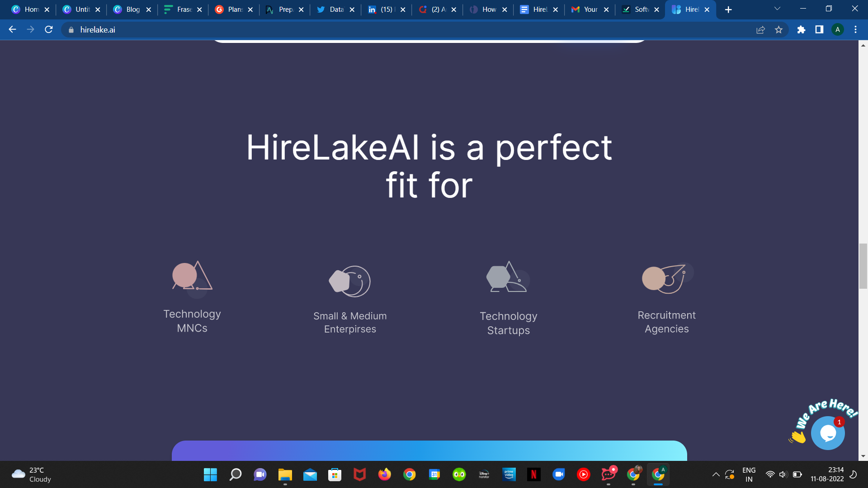868x488 pixels.
Task: Expand the tab search dropdown
Action: pyautogui.click(x=777, y=9)
